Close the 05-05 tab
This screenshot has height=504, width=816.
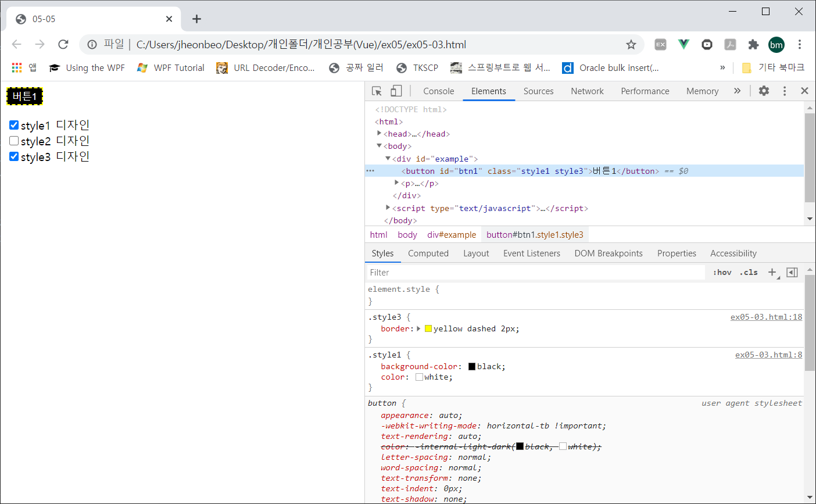(x=169, y=19)
